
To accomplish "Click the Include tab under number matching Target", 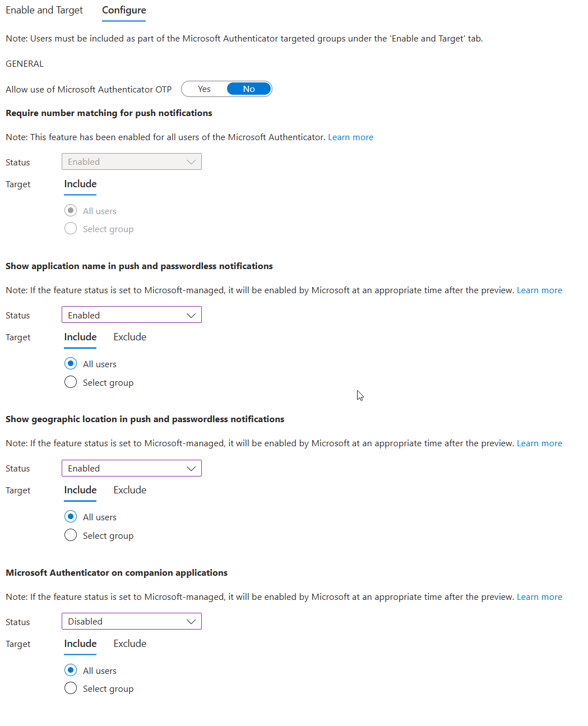I will (80, 184).
